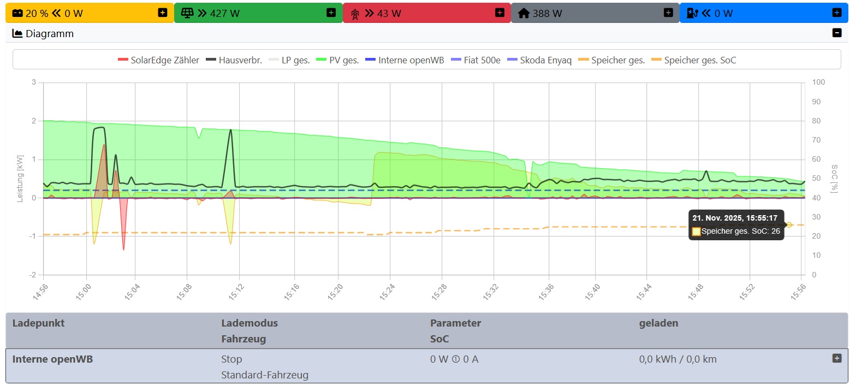Click the Stop charge mode label
Image resolution: width=868 pixels, height=391 pixels.
pyautogui.click(x=231, y=359)
